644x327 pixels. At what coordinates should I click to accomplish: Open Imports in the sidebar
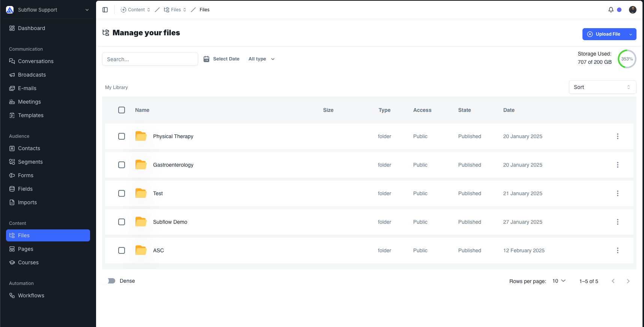click(48, 202)
